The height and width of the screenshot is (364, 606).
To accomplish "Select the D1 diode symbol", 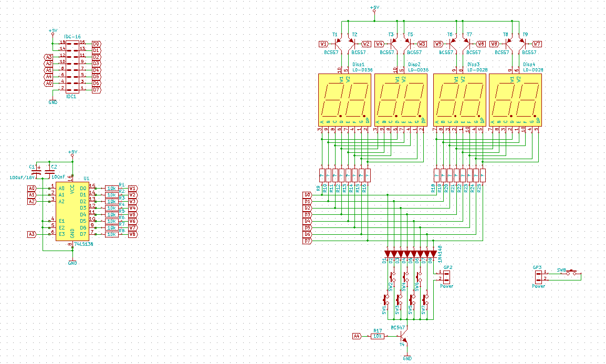I will [388, 254].
